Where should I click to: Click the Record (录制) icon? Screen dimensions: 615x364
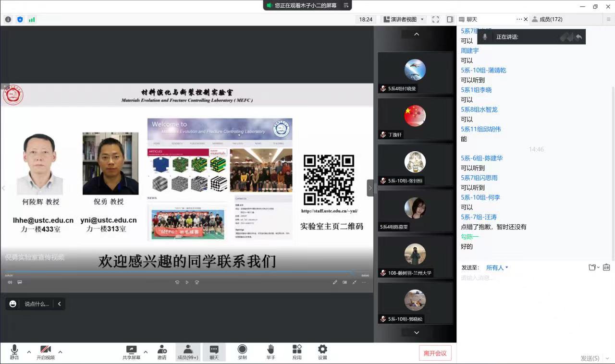coord(242,350)
